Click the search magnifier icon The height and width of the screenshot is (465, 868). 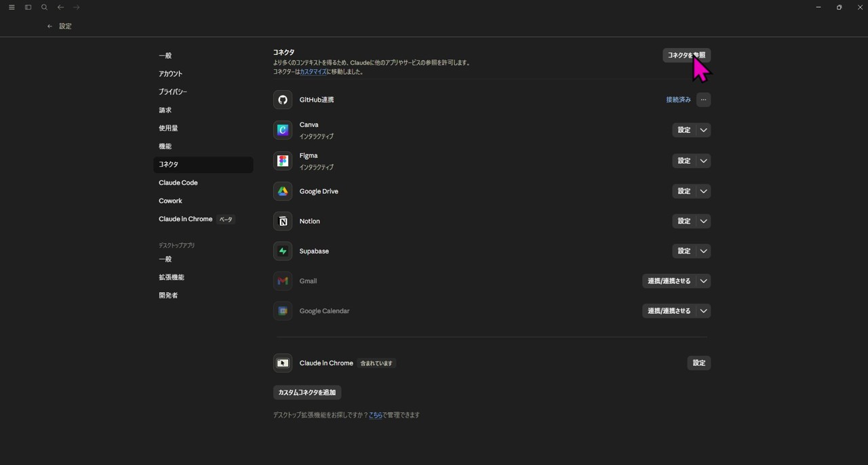click(44, 7)
